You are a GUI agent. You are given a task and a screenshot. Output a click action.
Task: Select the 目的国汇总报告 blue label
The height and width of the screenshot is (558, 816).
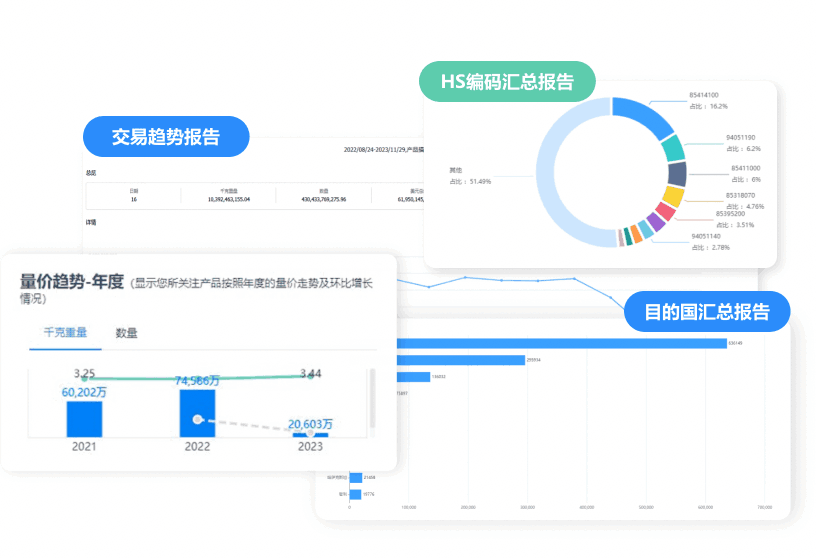pyautogui.click(x=707, y=311)
